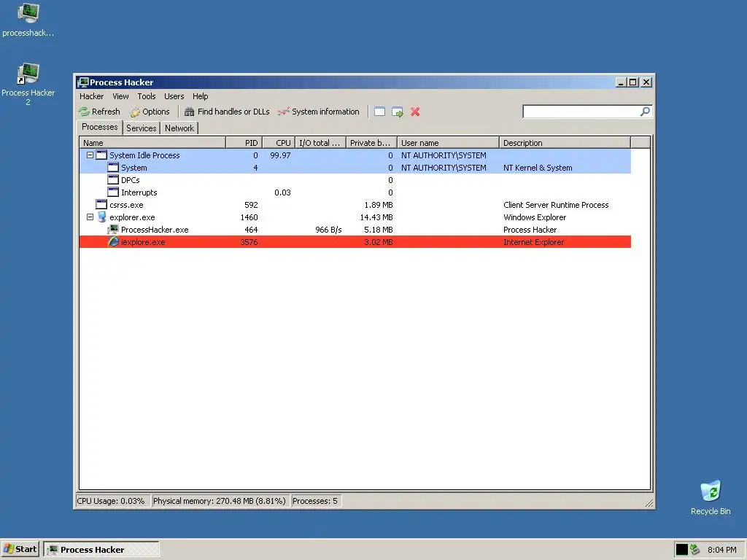Viewport: 747px width, 560px height.
Task: Click the find window and thread icon
Action: [x=398, y=112]
